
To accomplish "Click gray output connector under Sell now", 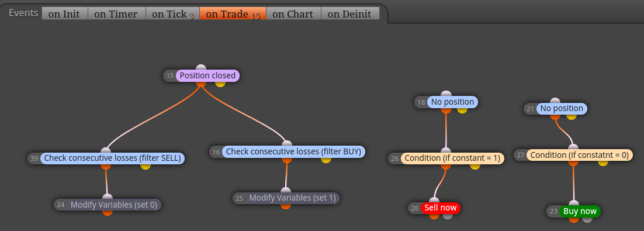I will [x=447, y=216].
